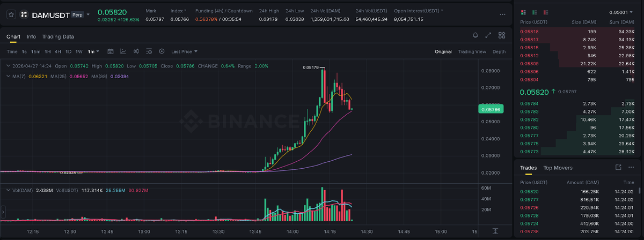Click bid price 0.05777 in order book
This screenshot has width=644, height=240.
[529, 135]
